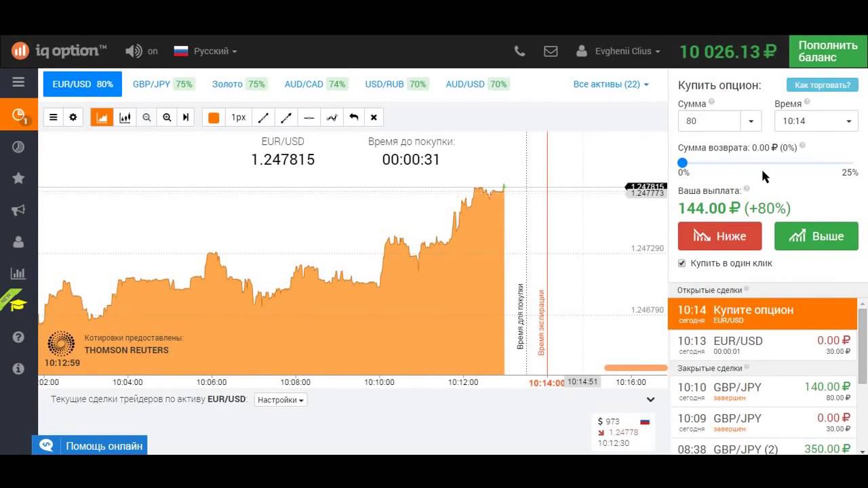Open the Помощь онлайн chat button
Screen dimensions: 868x488
pos(90,445)
